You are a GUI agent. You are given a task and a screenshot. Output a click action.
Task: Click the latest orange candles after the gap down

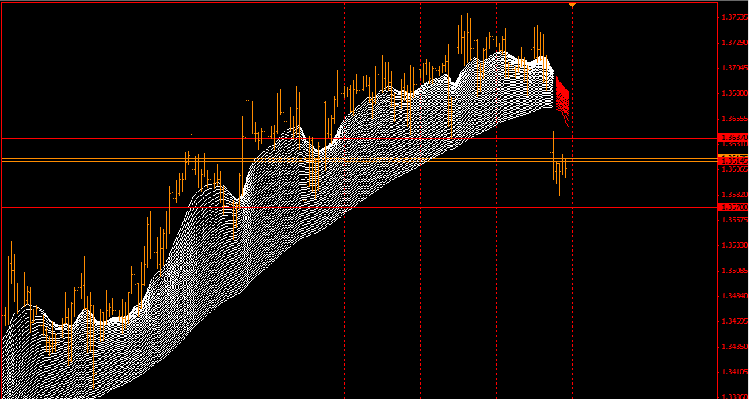pyautogui.click(x=559, y=164)
